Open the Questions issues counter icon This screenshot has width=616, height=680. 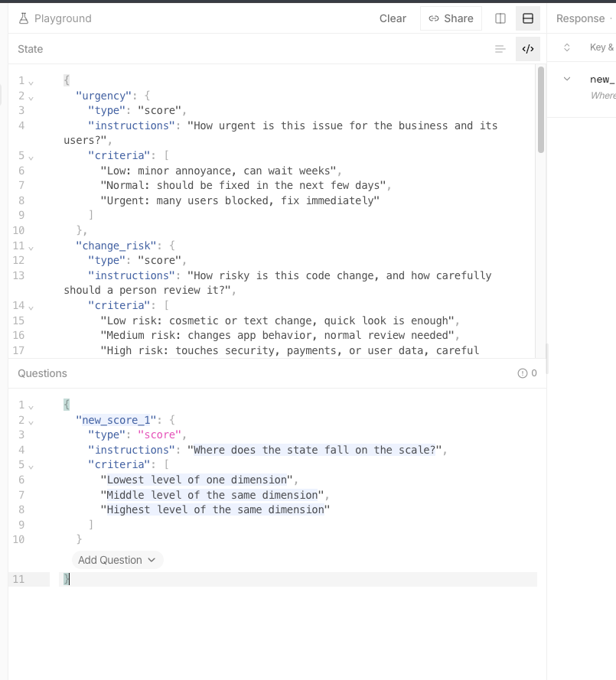(x=523, y=373)
